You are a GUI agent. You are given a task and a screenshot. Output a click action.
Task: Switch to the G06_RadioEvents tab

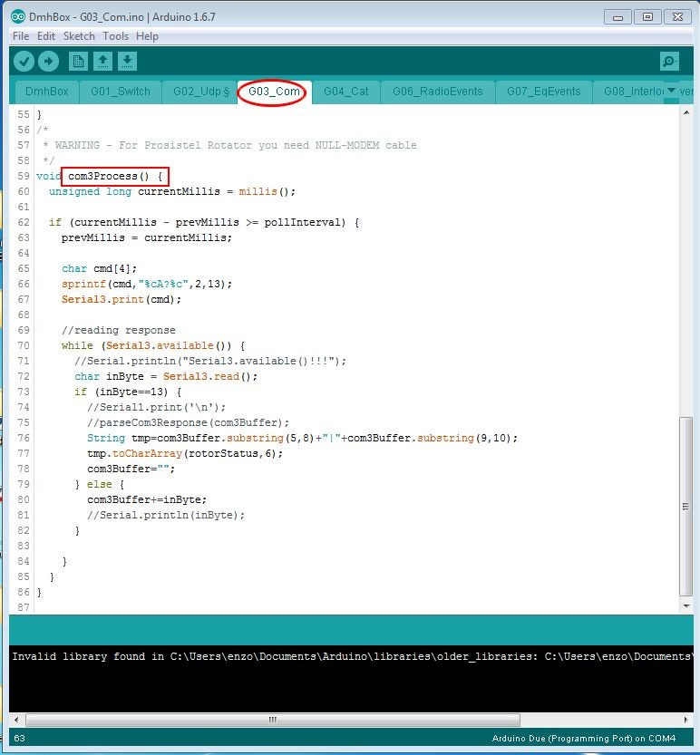(x=437, y=92)
